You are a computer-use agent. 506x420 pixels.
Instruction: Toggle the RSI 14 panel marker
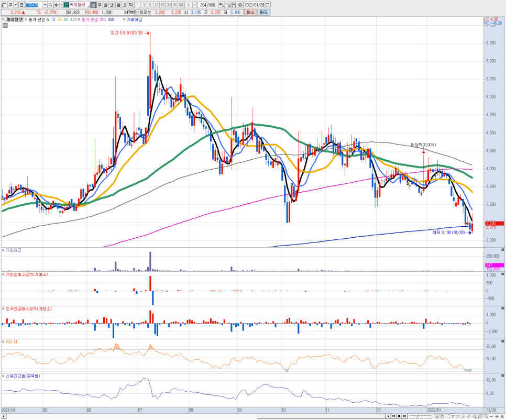point(4,341)
